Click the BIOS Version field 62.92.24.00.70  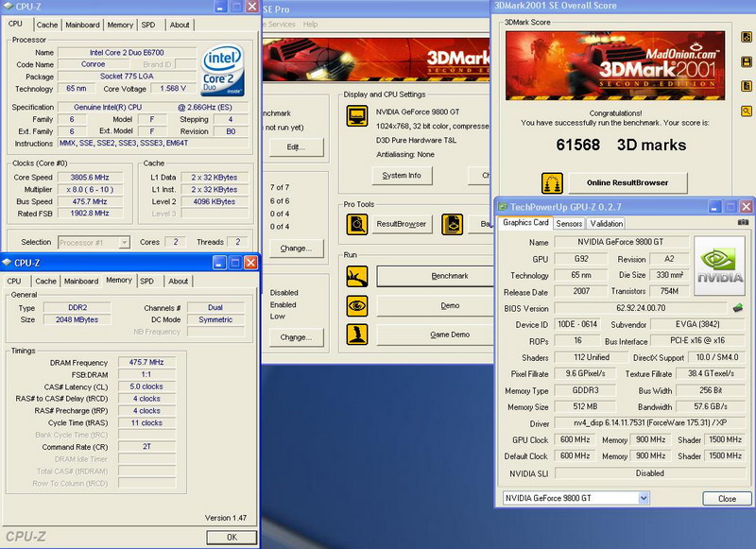(x=641, y=307)
